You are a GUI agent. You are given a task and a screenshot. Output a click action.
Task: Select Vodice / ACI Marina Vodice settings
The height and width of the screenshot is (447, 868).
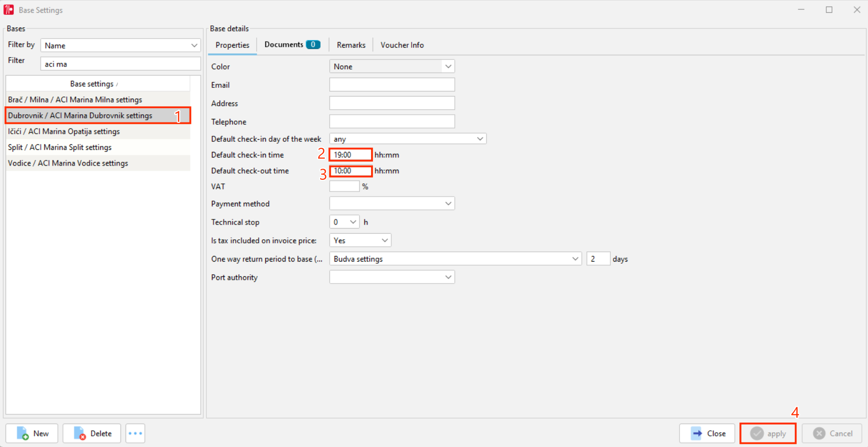point(98,163)
